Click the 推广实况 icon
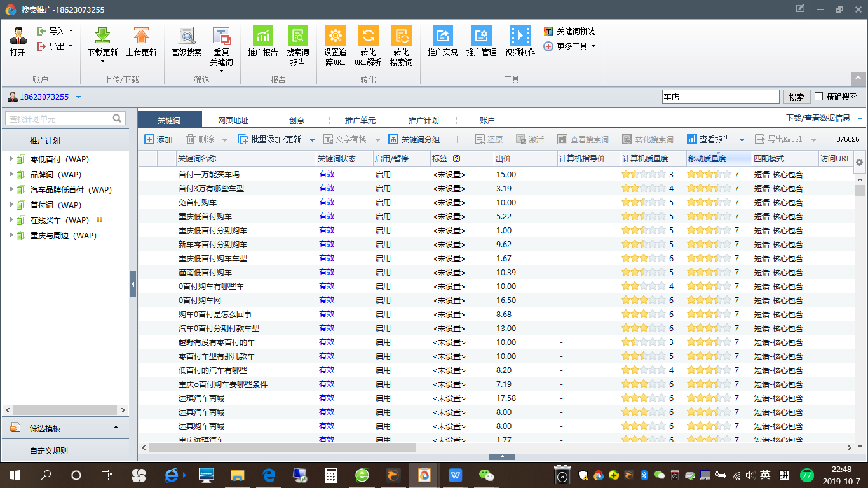 coord(442,36)
